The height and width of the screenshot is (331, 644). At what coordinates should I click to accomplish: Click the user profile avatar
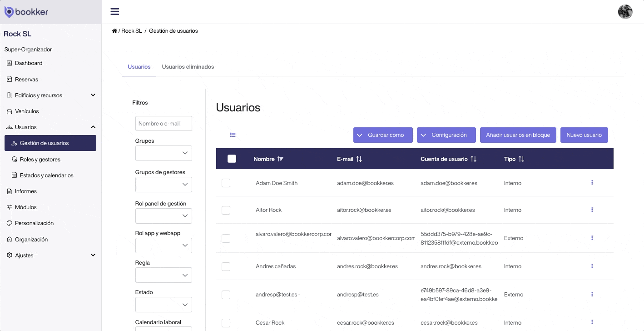625,11
